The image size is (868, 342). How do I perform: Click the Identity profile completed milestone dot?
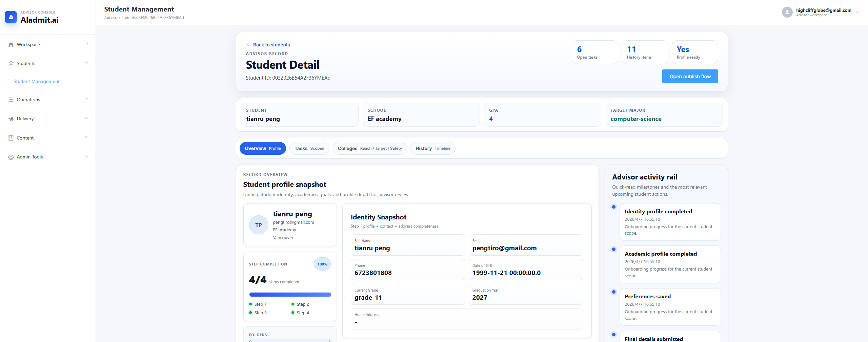614,207
